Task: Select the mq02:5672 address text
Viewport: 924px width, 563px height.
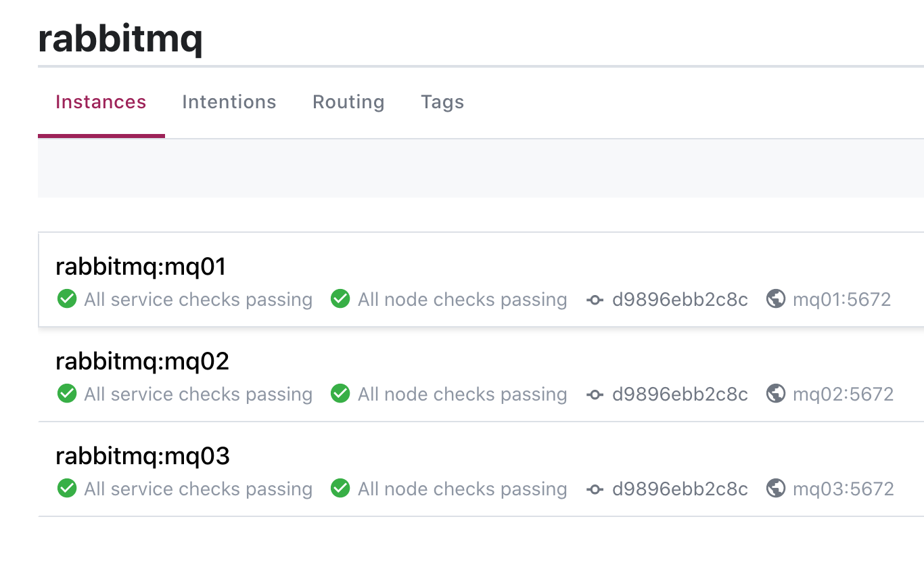Action: [x=844, y=394]
